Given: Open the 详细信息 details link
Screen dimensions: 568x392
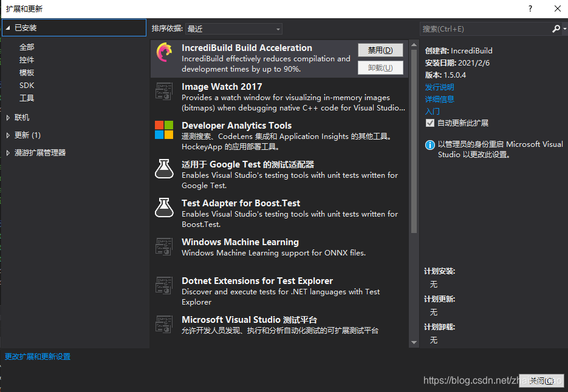Looking at the screenshot, I should 439,99.
